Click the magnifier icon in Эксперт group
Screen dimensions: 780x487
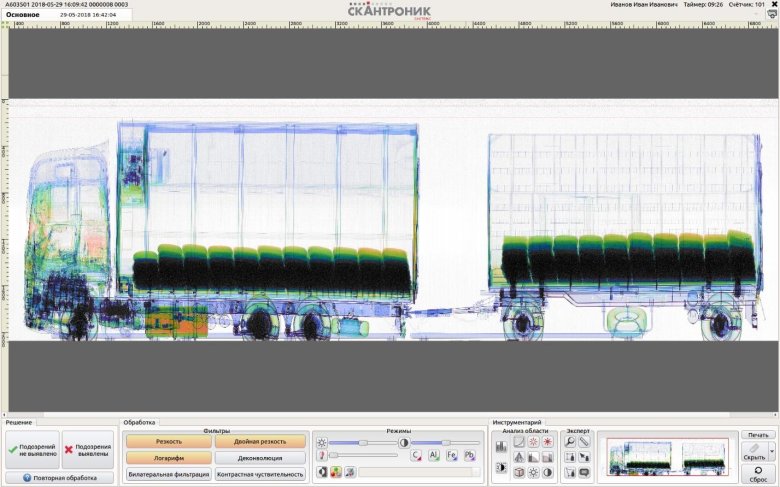pos(570,441)
